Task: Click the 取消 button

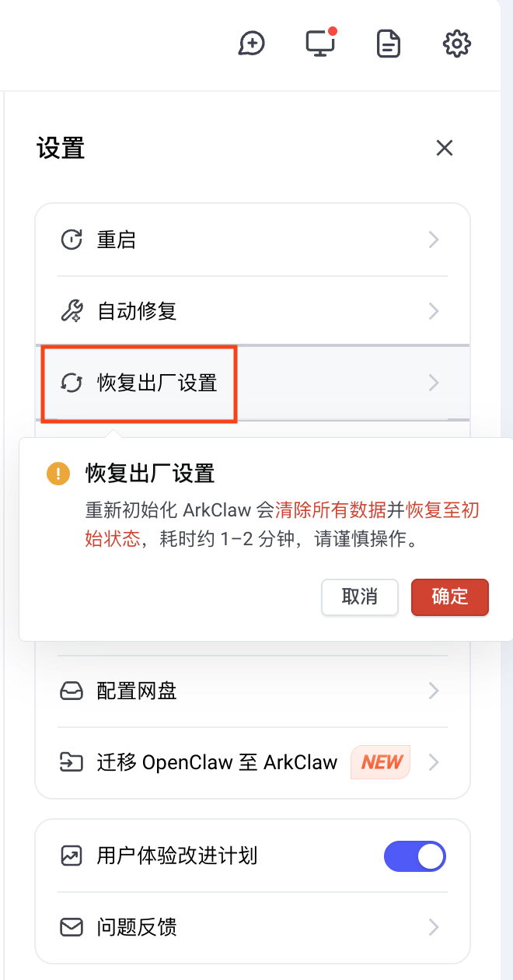Action: coord(360,597)
